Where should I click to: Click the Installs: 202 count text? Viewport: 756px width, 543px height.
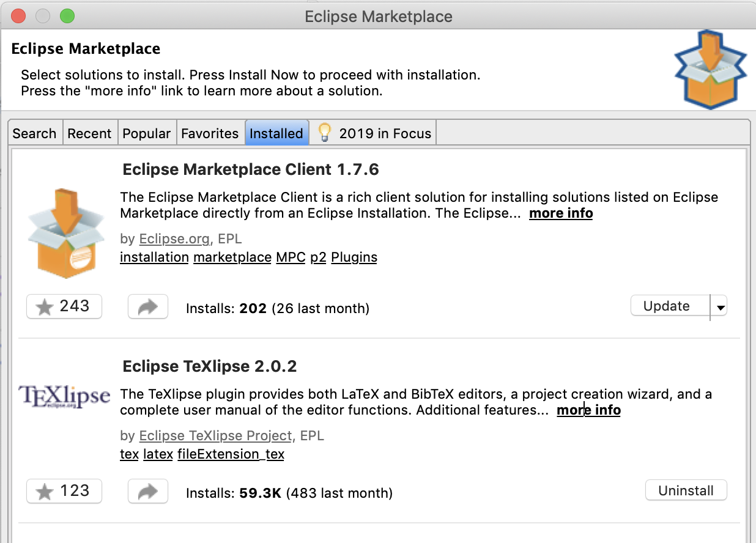coord(277,309)
